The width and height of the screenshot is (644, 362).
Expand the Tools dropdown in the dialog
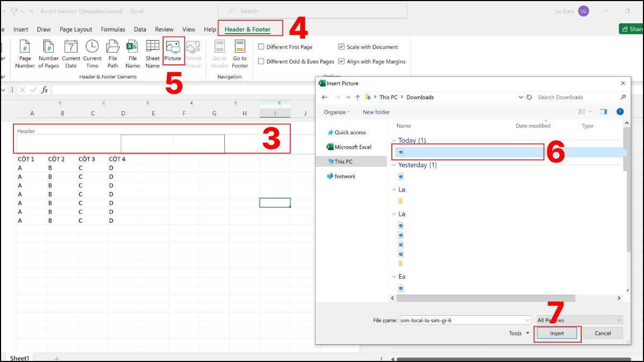tap(517, 333)
